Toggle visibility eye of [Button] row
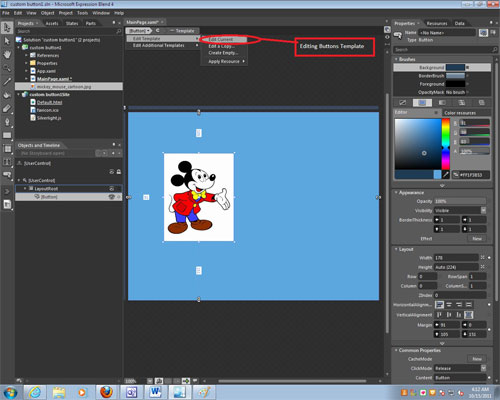This screenshot has height=400, width=500. point(112,197)
